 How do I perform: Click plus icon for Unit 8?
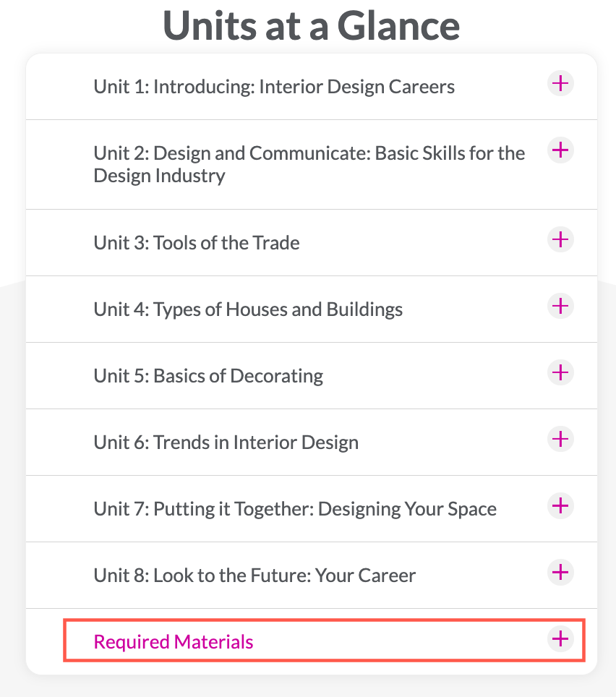(x=560, y=572)
